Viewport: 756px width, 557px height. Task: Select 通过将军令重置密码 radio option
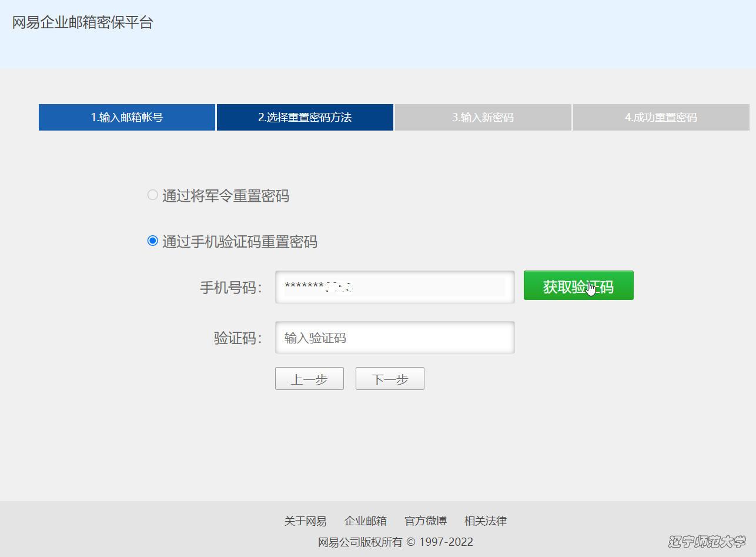pyautogui.click(x=152, y=195)
